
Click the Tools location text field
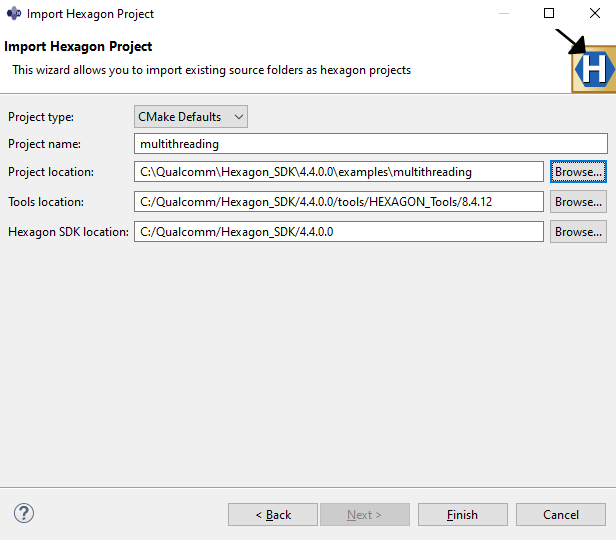pyautogui.click(x=339, y=201)
